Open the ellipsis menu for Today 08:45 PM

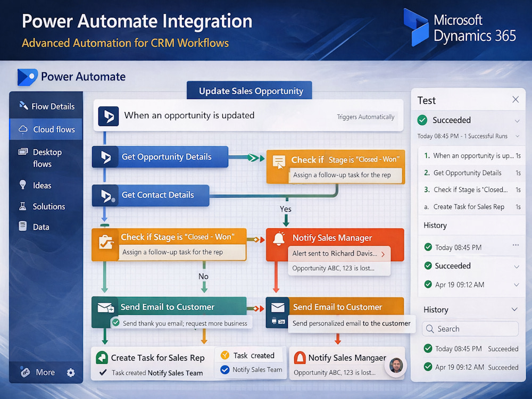516,245
